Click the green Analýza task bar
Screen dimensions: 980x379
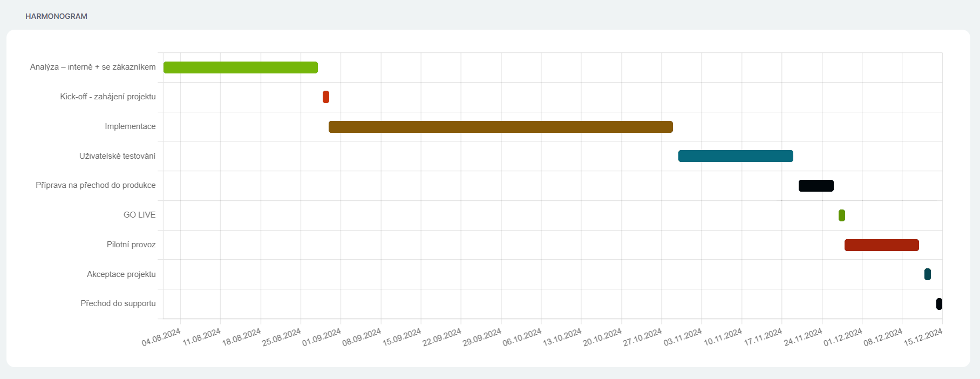tap(241, 67)
